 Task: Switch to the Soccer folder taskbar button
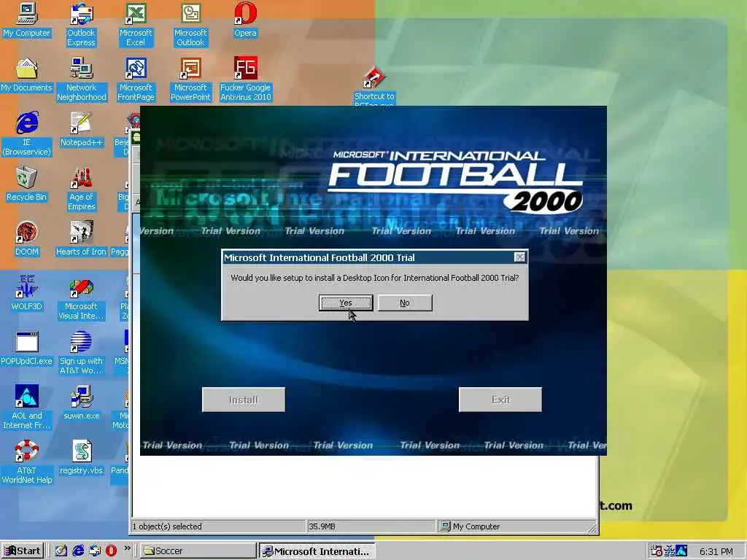[x=198, y=551]
